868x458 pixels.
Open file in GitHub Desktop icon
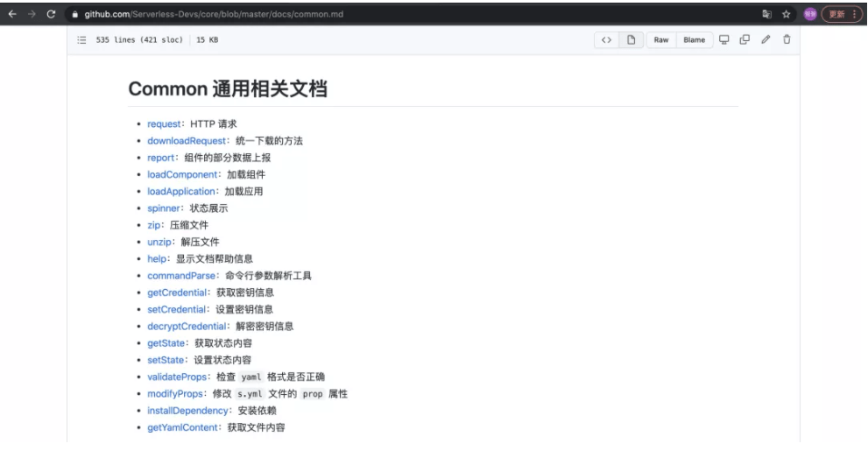tap(724, 39)
